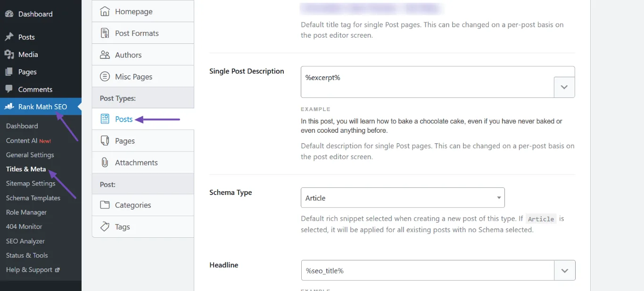
Task: Expand variable dropdown for Single Post Description
Action: pos(564,87)
